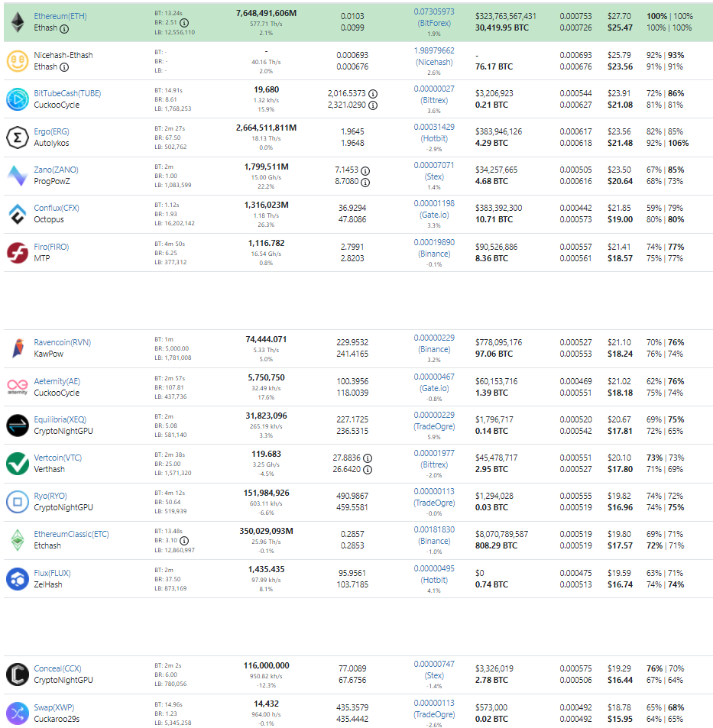Open the Equilibria(XEQ) coin link
713x728 pixels.
point(60,419)
